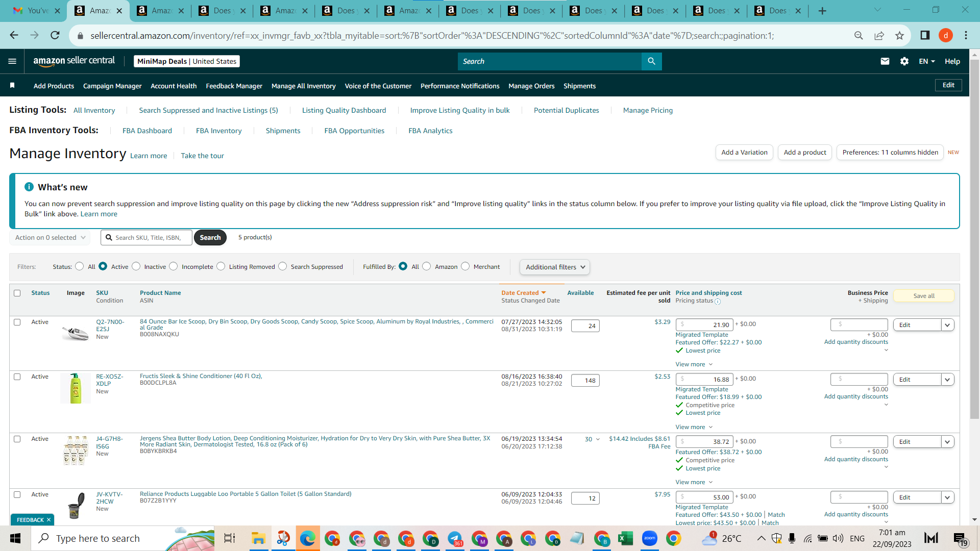Open the EN language dropdown
The height and width of the screenshot is (551, 980).
[x=927, y=61]
